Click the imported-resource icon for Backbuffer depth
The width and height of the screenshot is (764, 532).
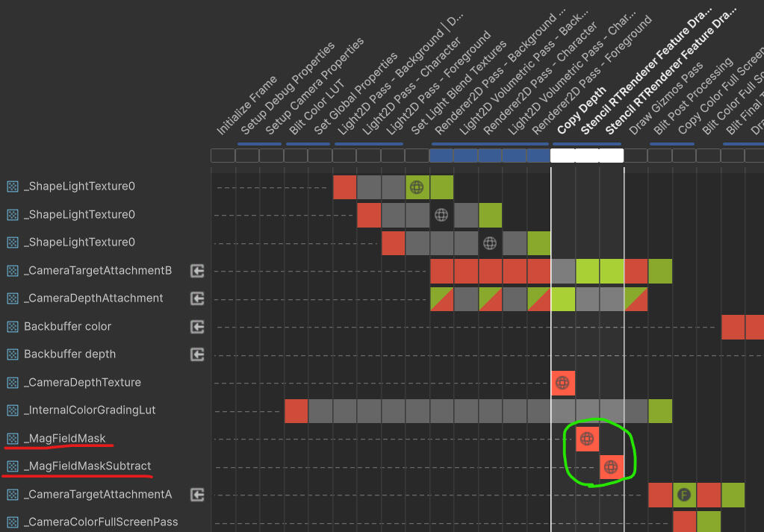point(197,354)
